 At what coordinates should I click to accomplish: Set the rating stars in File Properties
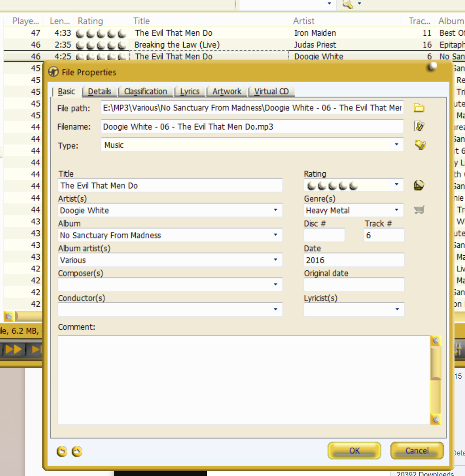tap(332, 185)
